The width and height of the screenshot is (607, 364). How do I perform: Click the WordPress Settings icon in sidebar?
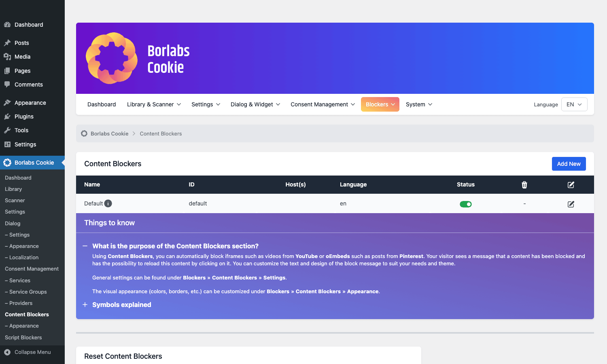[x=7, y=144]
